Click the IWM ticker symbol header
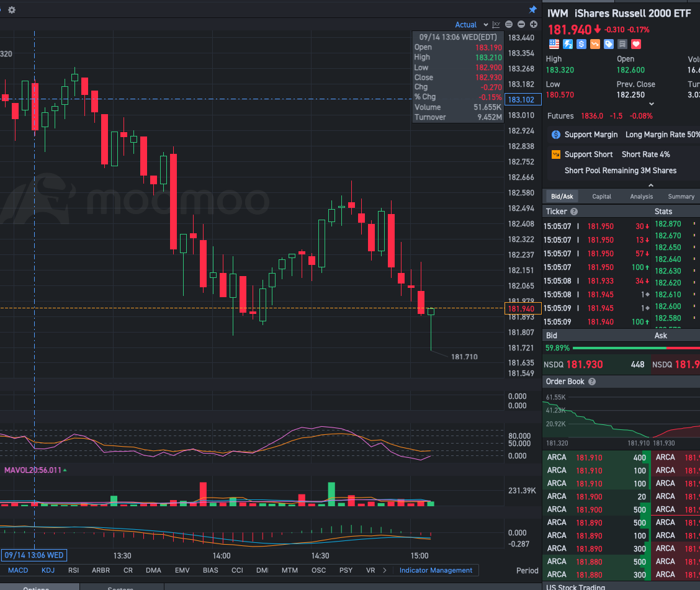This screenshot has width=700, height=590. pos(558,14)
